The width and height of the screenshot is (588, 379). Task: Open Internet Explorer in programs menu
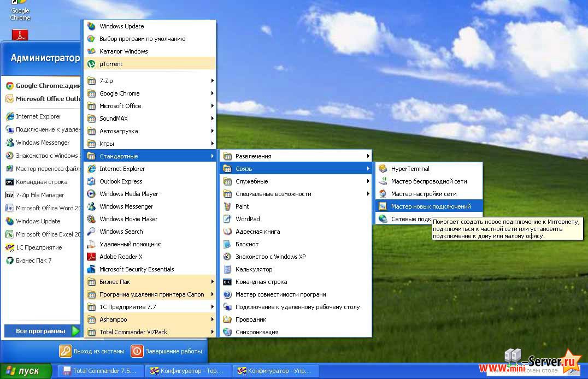(x=150, y=169)
